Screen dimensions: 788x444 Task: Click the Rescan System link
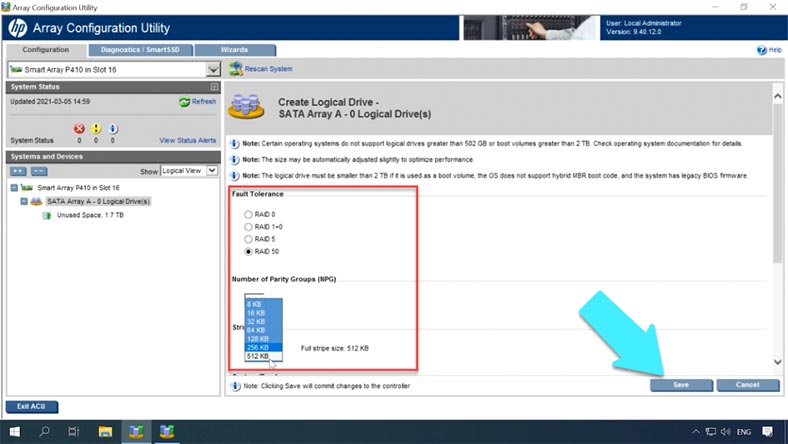pos(268,69)
